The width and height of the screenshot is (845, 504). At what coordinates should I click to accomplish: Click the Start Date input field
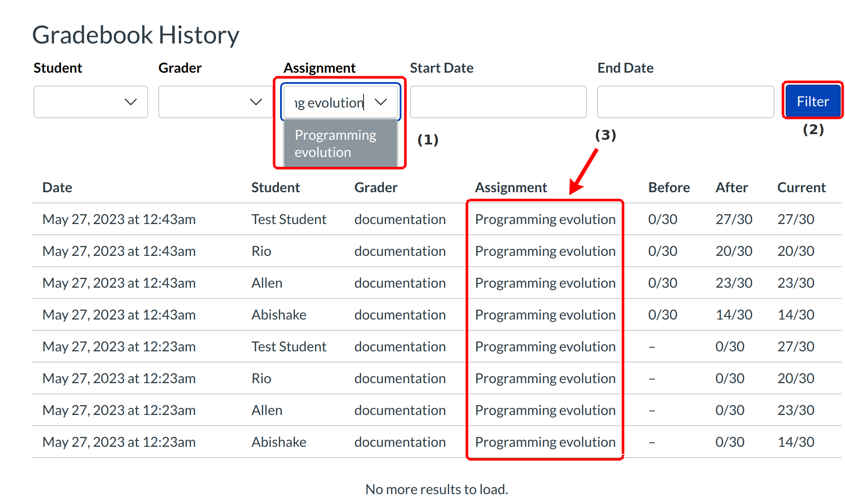[x=498, y=102]
